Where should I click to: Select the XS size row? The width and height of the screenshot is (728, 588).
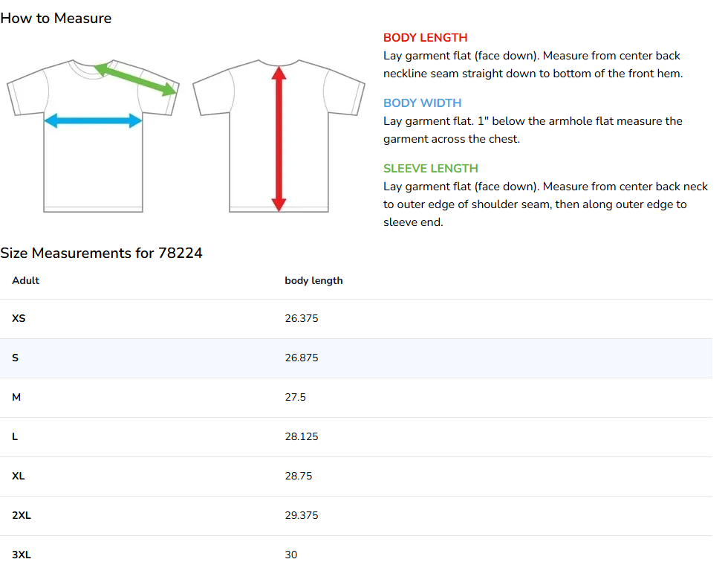click(19, 318)
